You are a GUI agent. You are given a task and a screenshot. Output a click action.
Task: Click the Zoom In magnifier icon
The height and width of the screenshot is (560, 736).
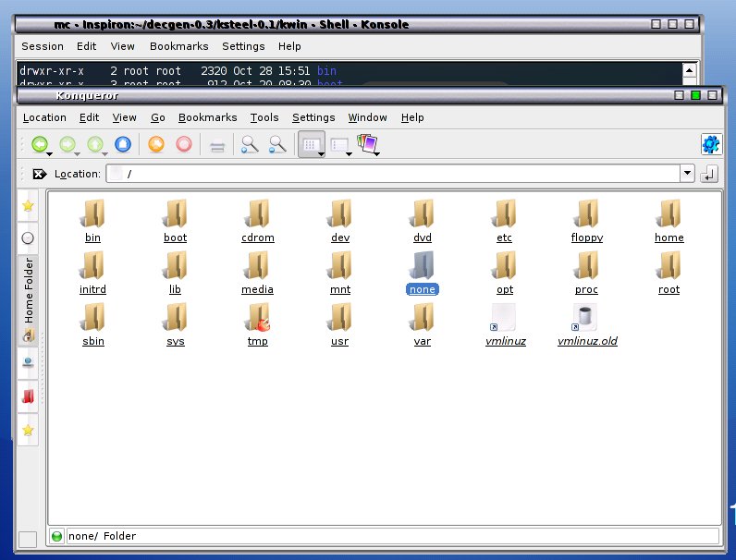(250, 144)
